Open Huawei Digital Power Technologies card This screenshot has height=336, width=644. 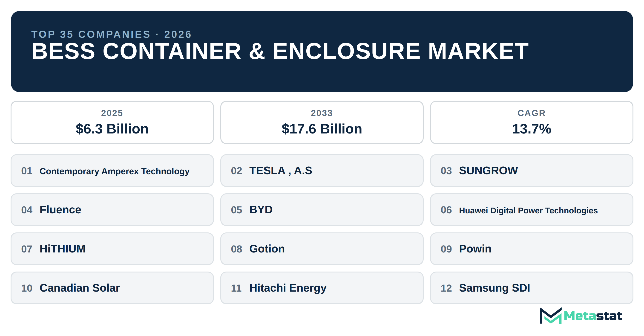[x=532, y=210]
